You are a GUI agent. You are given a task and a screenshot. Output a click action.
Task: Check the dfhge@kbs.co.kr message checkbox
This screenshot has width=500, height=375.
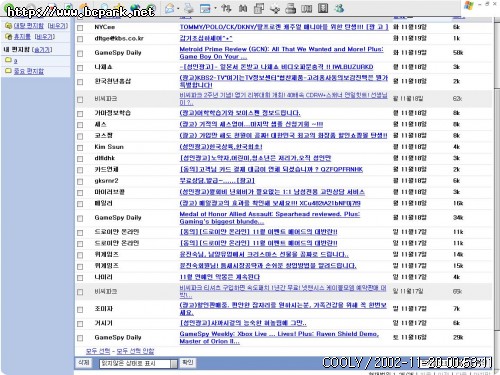(80, 39)
